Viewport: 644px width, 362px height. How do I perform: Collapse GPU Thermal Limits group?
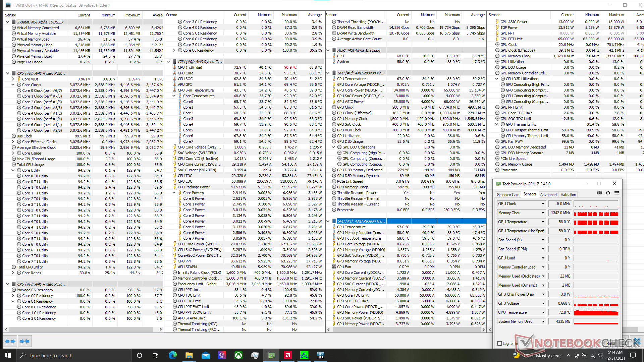click(497, 124)
